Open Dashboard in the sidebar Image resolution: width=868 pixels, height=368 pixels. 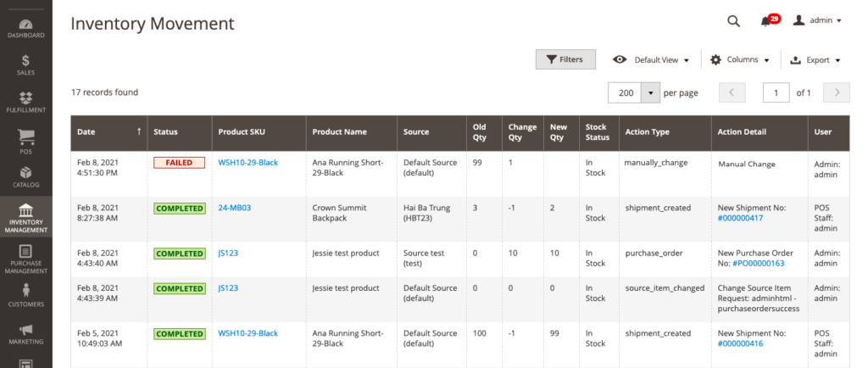pos(26,28)
